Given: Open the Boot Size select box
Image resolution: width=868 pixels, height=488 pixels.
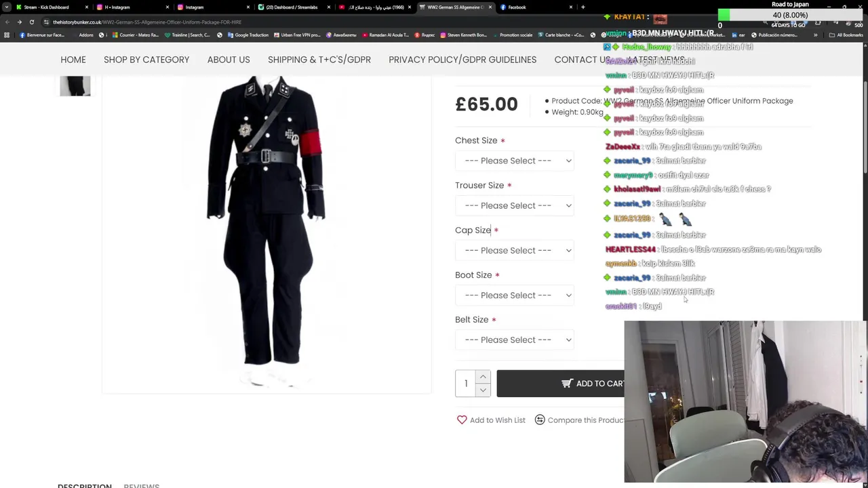Looking at the screenshot, I should click(515, 295).
